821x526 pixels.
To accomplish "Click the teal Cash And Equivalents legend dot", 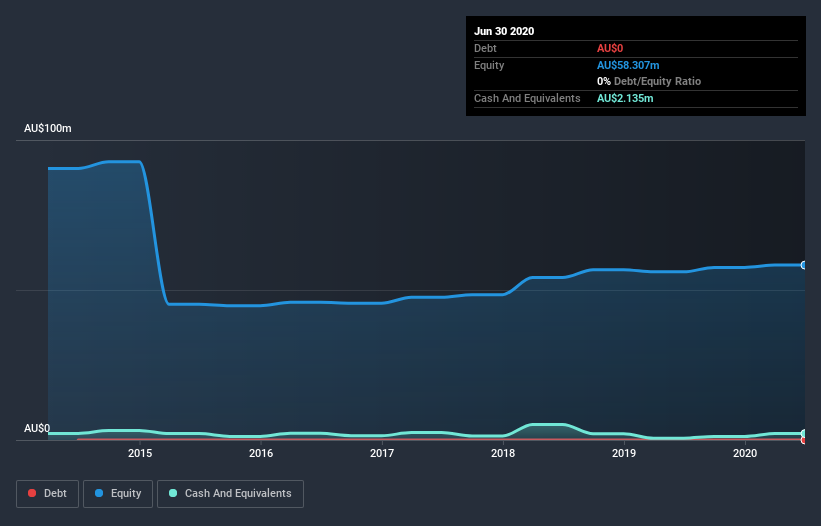I will pos(173,493).
